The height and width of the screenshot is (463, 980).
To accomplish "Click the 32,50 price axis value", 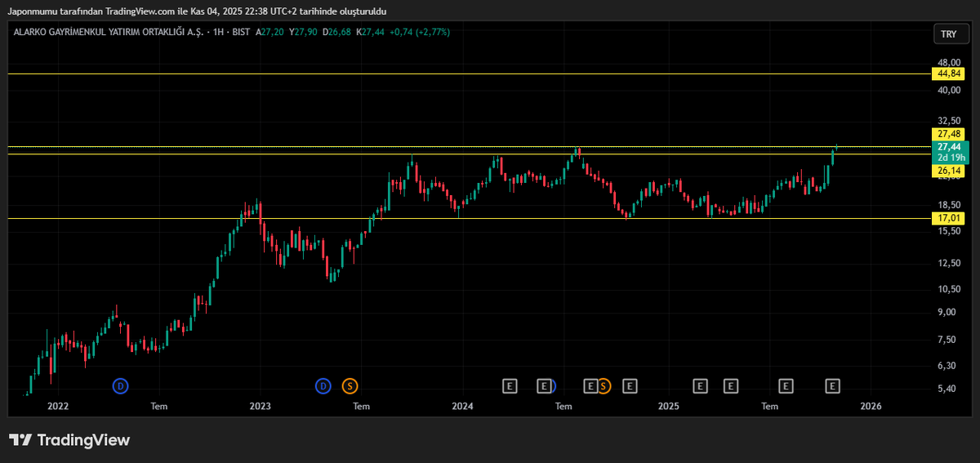I will pos(948,119).
